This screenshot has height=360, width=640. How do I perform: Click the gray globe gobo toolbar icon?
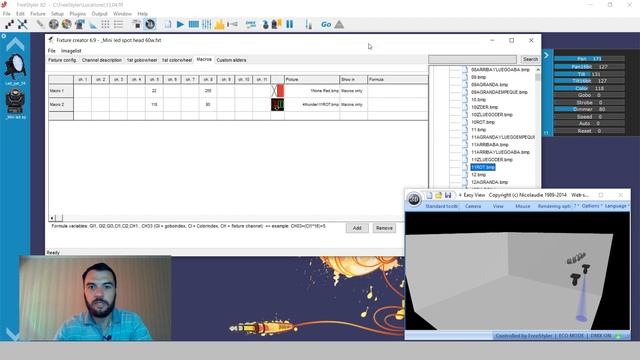pos(53,24)
